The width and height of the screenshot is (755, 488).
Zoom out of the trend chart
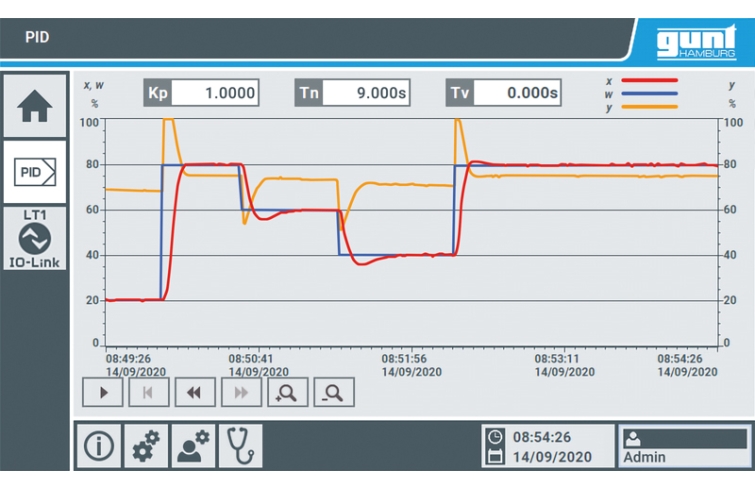click(x=334, y=393)
